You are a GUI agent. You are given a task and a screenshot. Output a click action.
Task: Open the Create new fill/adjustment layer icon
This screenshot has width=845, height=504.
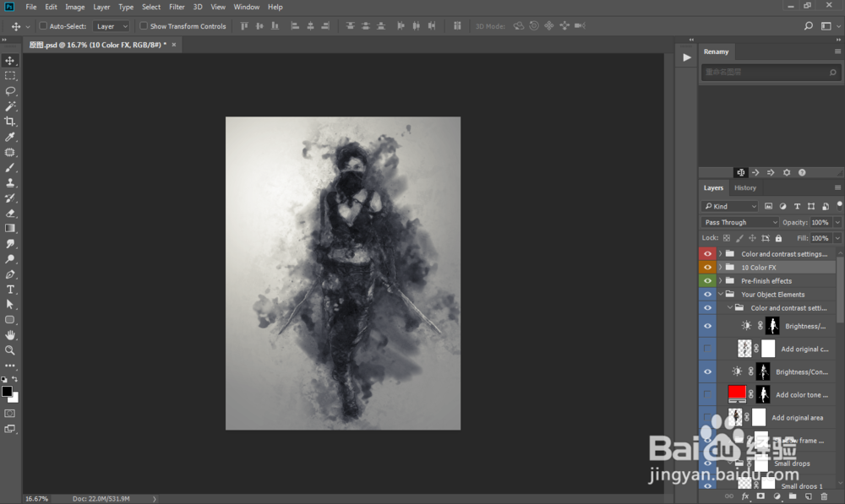pos(777,496)
